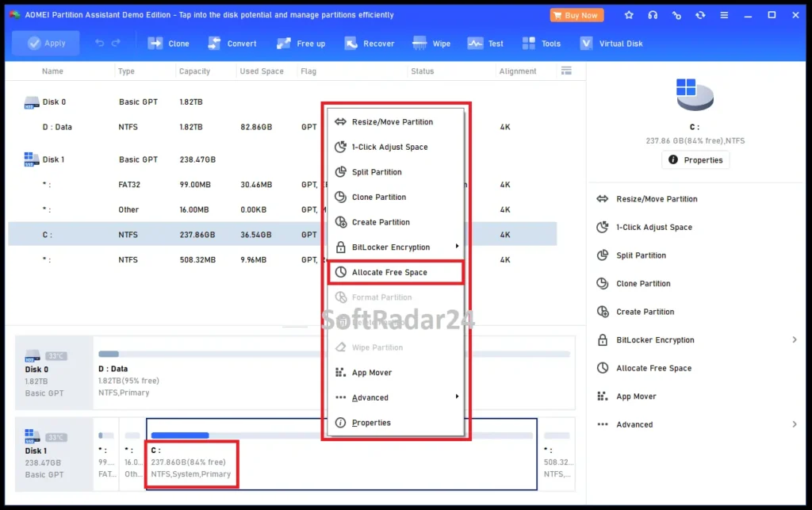Screen dimensions: 812x510
Task: Expand BitLocker Encryption chevron in right sidebar
Action: point(795,339)
